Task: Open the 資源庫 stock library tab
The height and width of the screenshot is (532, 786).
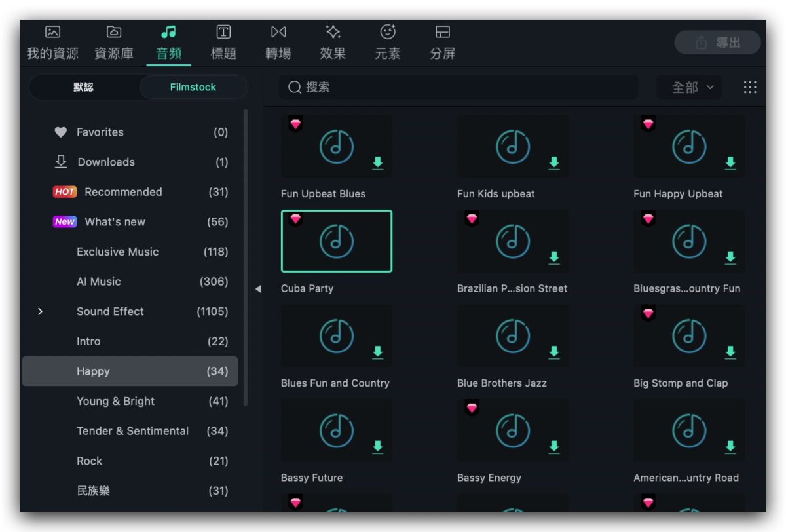Action: pos(114,43)
